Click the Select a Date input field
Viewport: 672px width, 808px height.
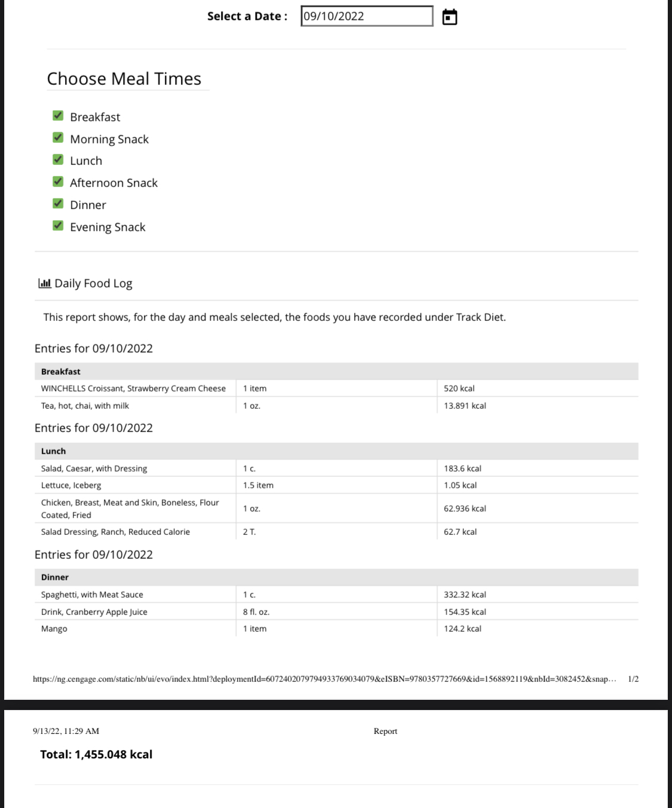coord(366,16)
